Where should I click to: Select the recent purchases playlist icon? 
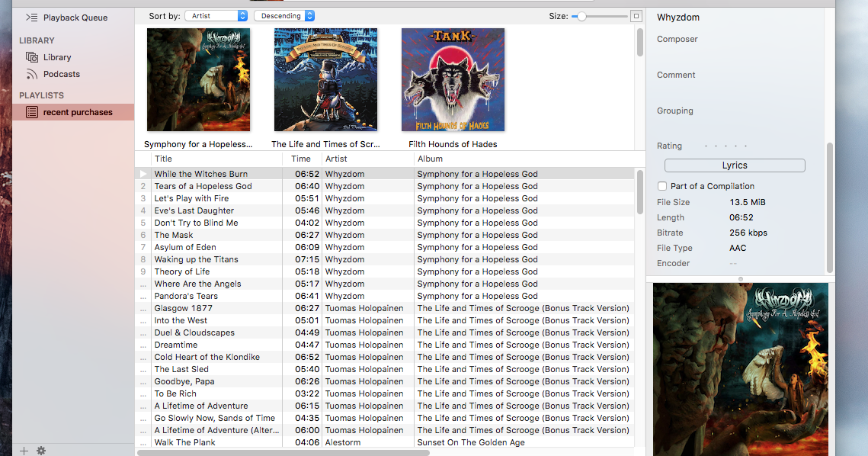(32, 113)
